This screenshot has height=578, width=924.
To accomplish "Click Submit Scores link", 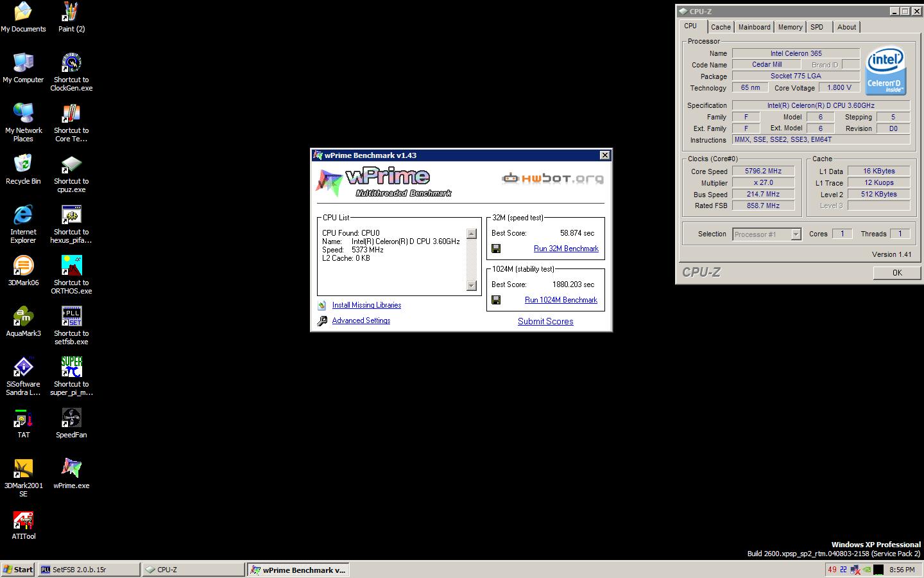I will click(545, 321).
